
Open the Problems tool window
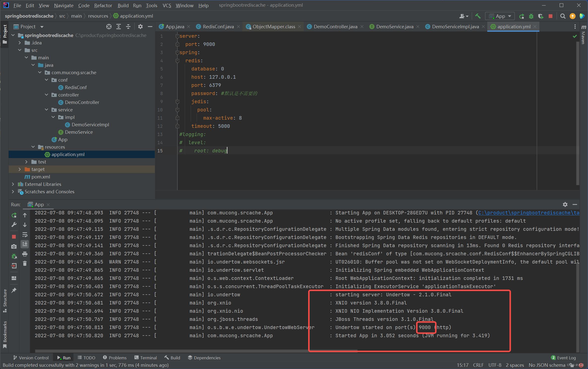pos(115,358)
